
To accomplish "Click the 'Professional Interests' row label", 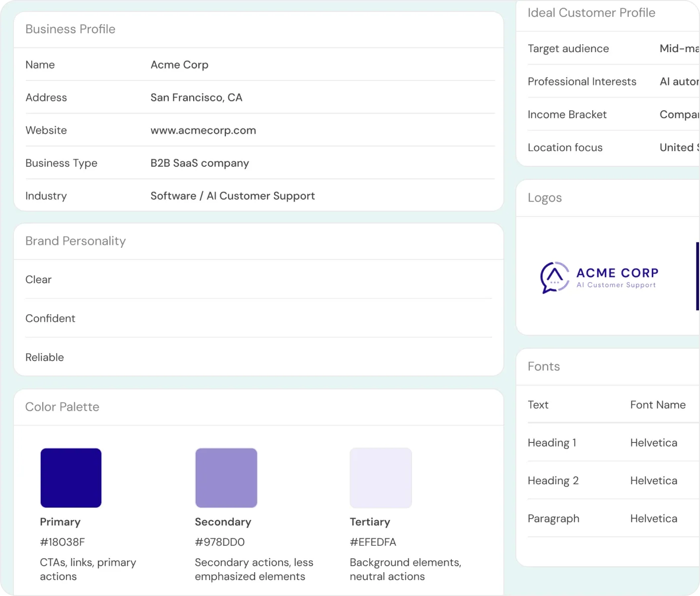I will pos(582,81).
